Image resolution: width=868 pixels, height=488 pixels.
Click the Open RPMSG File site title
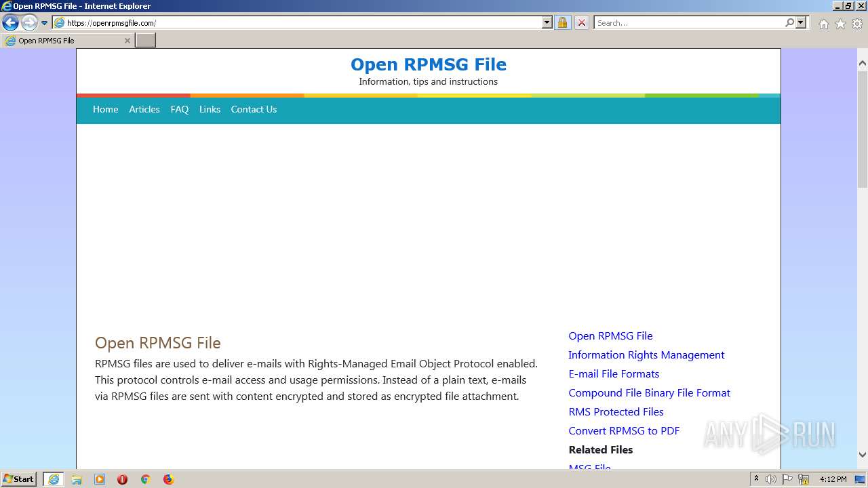[x=429, y=64]
